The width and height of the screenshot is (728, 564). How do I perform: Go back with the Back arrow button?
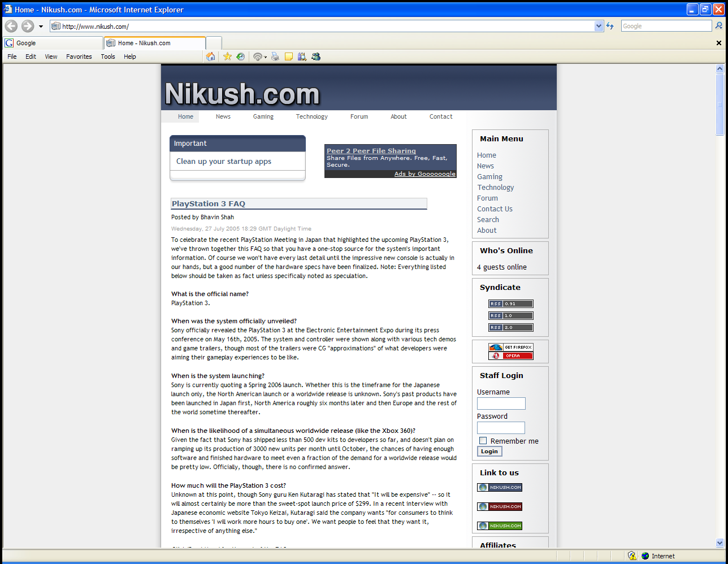click(x=11, y=26)
